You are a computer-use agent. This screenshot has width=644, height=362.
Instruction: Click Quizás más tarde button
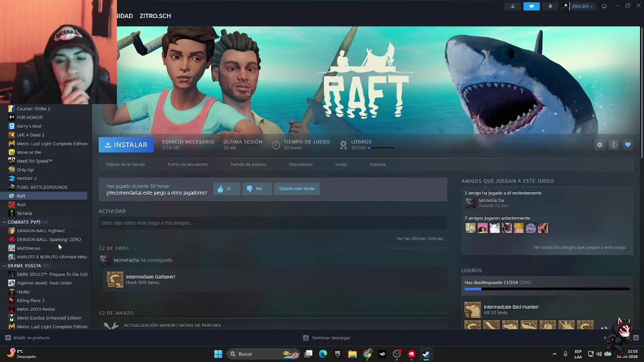tap(297, 189)
